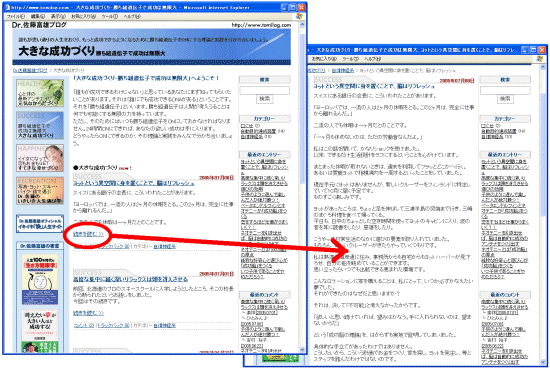Click 検索 button in left window

click(x=264, y=99)
